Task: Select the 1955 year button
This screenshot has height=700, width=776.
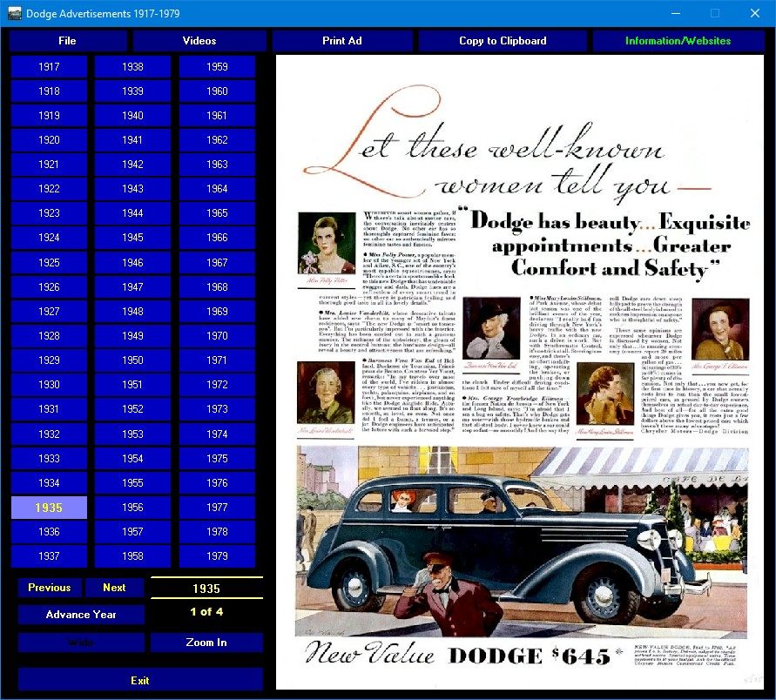Action: pos(132,483)
